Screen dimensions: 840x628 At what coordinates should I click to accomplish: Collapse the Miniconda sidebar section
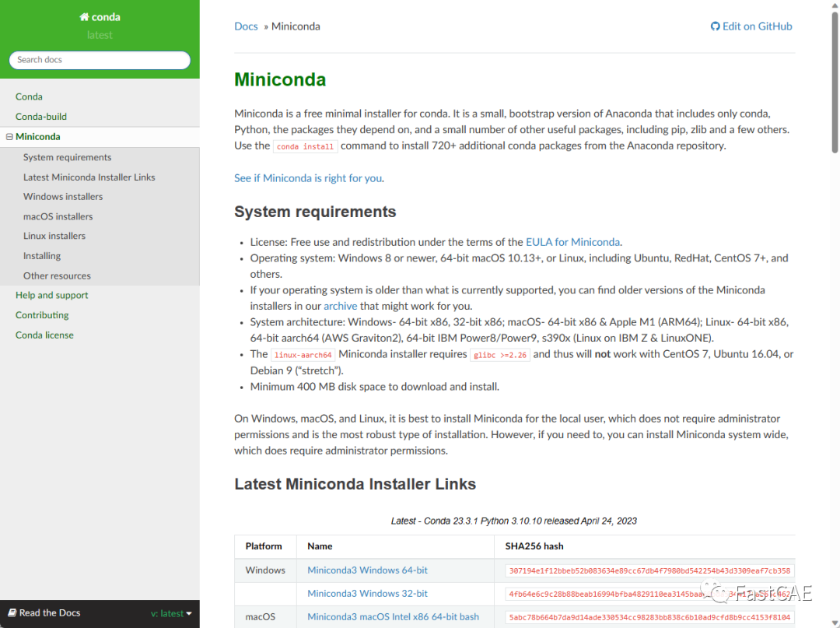9,137
